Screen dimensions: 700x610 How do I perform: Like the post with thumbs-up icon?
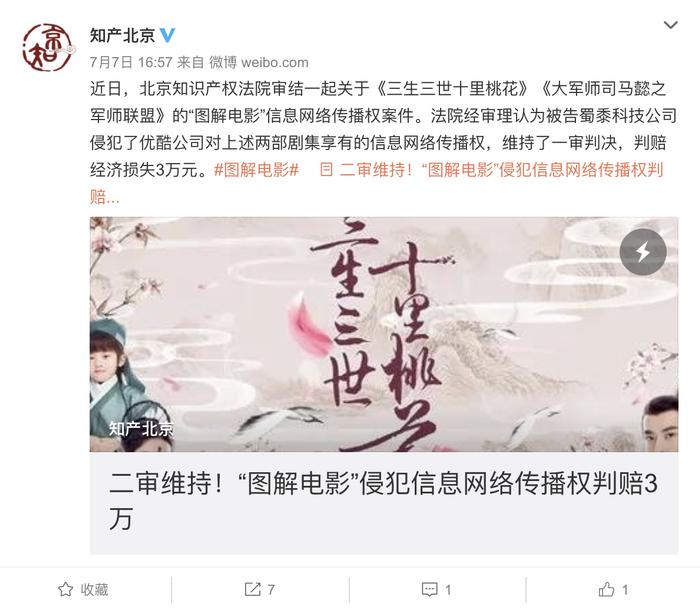pos(606,589)
